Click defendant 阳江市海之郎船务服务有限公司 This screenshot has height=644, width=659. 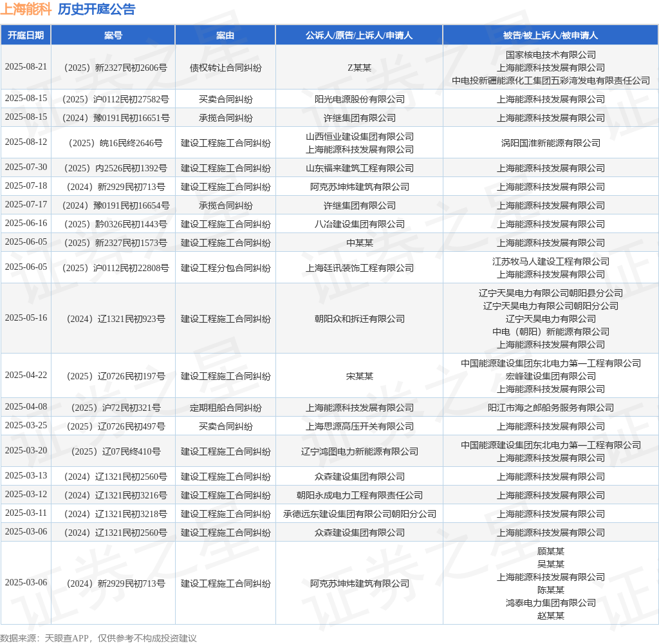[x=551, y=408]
